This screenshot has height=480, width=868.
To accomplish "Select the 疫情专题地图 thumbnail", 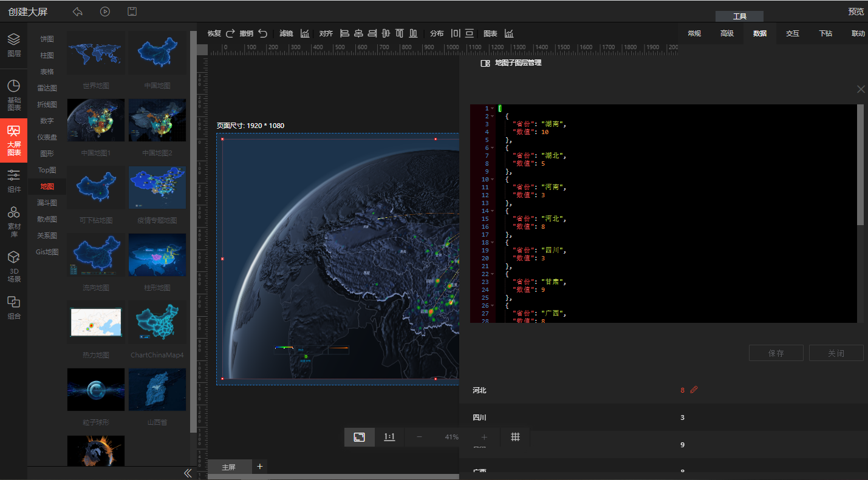I will (157, 188).
